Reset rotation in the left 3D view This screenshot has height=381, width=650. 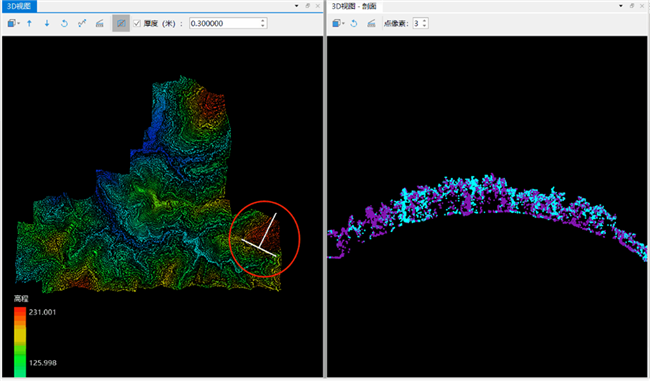(64, 24)
